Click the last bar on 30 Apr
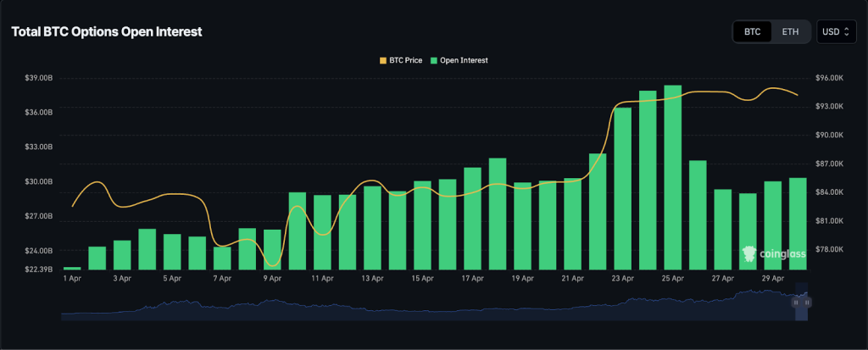This screenshot has width=868, height=350. pos(798,224)
